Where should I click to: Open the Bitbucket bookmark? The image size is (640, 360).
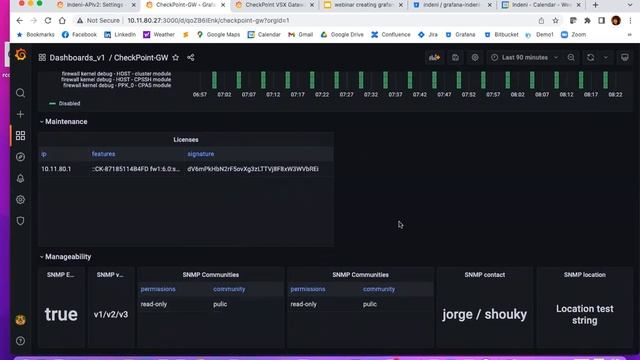[x=501, y=35]
